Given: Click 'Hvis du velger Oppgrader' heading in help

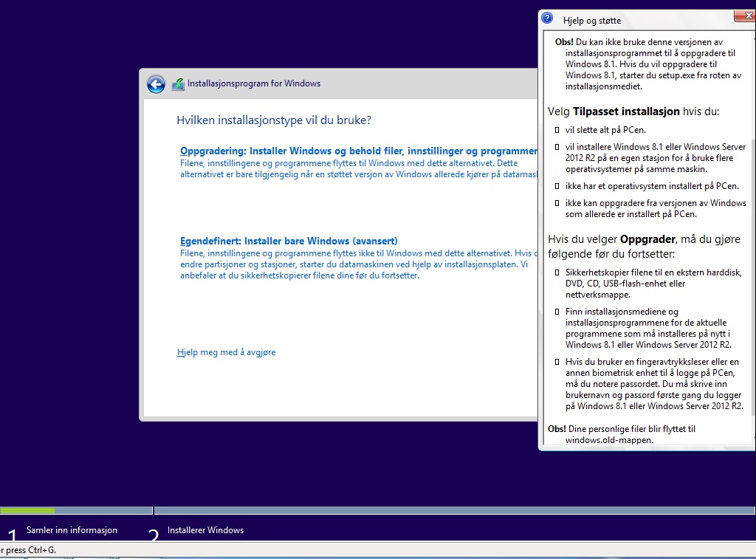Looking at the screenshot, I should [644, 247].
